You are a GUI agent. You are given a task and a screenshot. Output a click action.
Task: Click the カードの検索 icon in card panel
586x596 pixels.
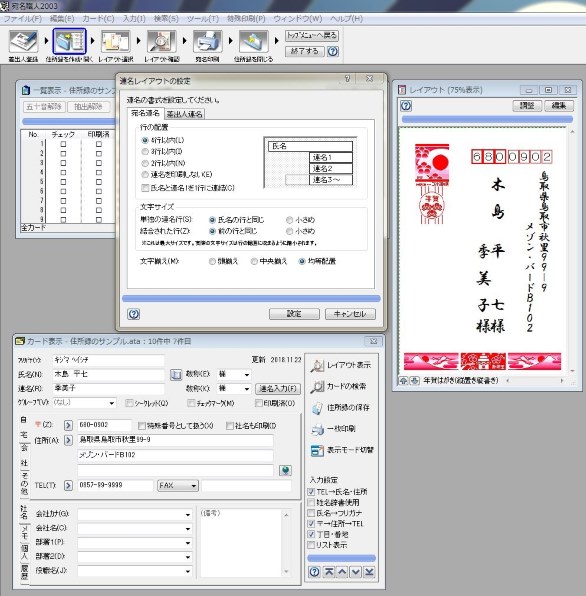[317, 387]
